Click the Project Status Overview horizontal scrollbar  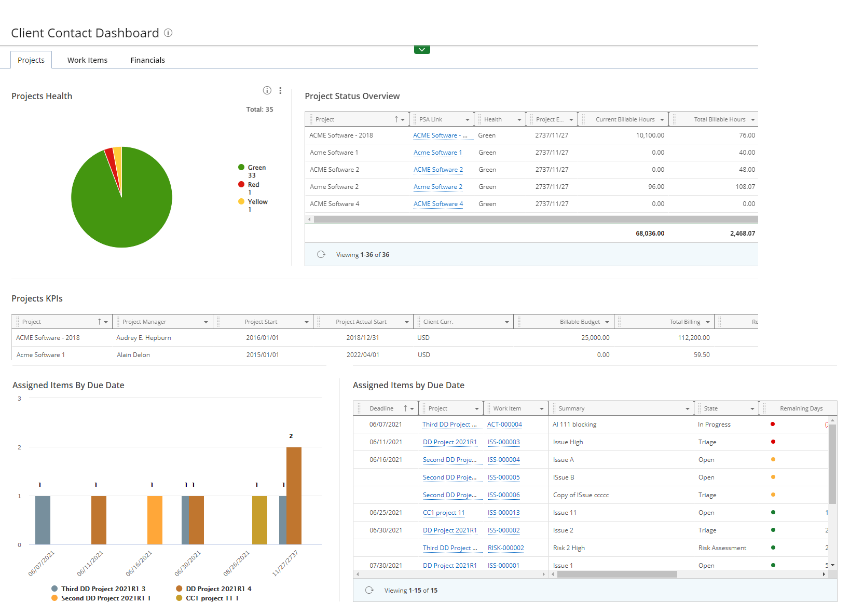[534, 219]
